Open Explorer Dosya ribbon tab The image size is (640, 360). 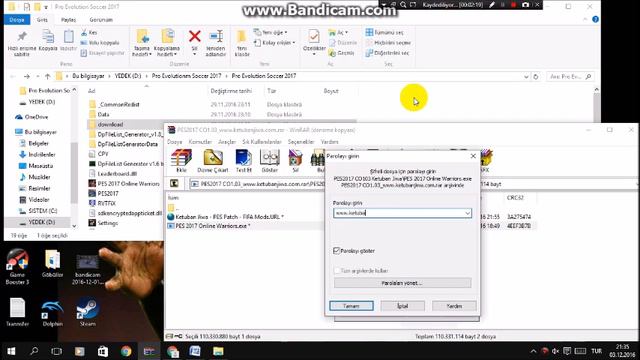[17, 20]
